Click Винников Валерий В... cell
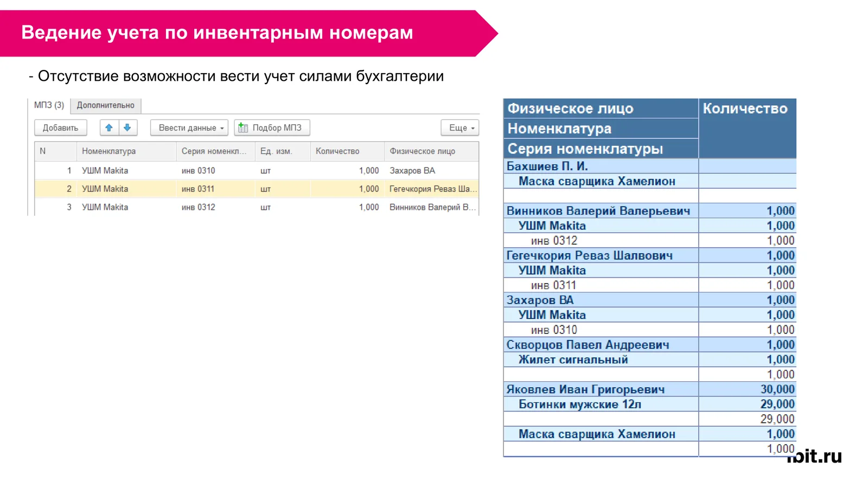The image size is (868, 488). (431, 207)
